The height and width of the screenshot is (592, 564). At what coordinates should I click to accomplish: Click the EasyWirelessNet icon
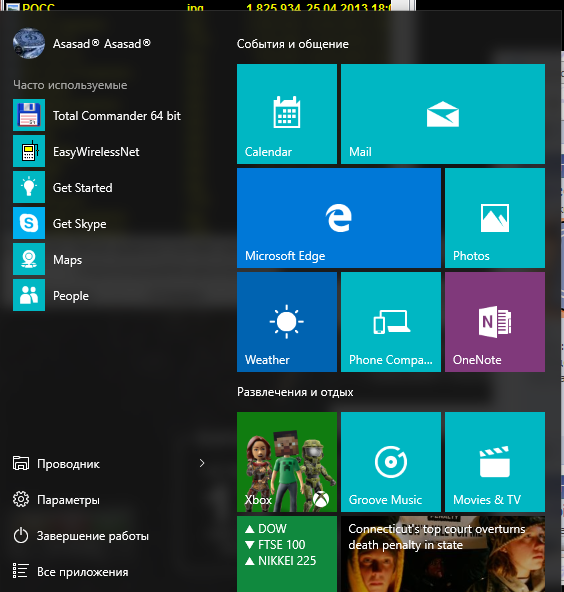click(x=29, y=151)
